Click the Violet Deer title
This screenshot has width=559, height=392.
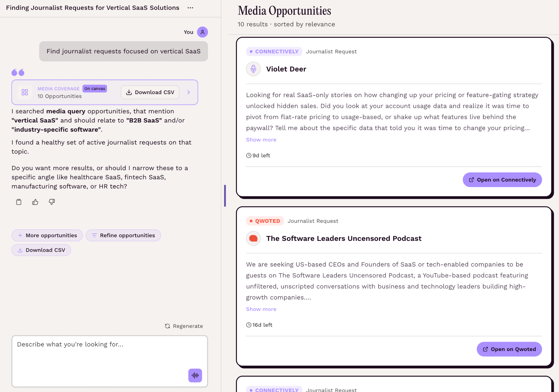[286, 69]
